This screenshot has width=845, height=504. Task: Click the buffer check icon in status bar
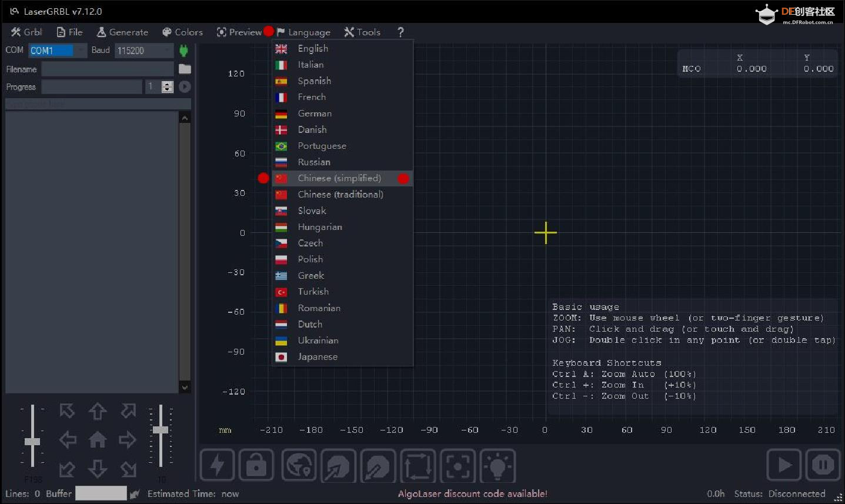click(x=135, y=494)
